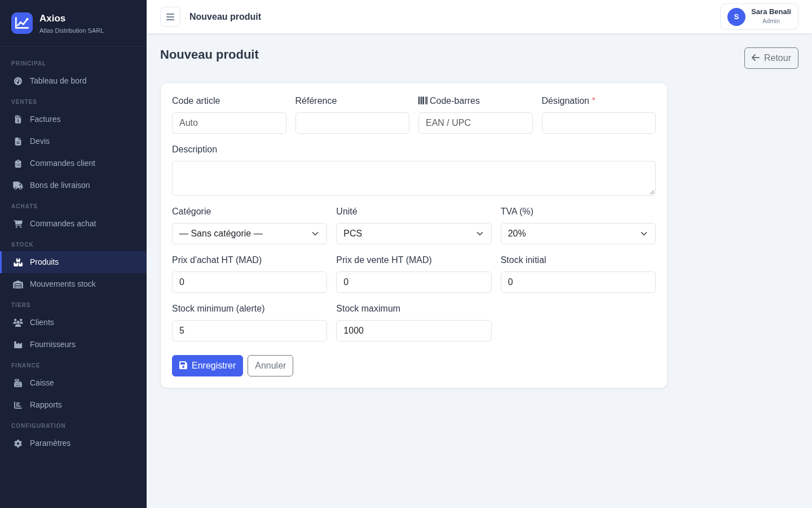The height and width of the screenshot is (508, 812).
Task: Open the TVA (%) dropdown
Action: tap(578, 234)
